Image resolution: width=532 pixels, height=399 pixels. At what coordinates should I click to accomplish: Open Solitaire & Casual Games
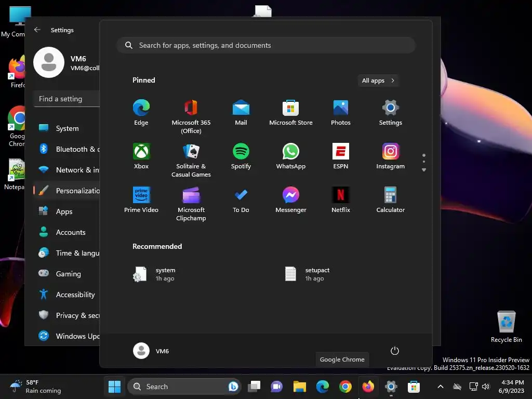coord(191,160)
